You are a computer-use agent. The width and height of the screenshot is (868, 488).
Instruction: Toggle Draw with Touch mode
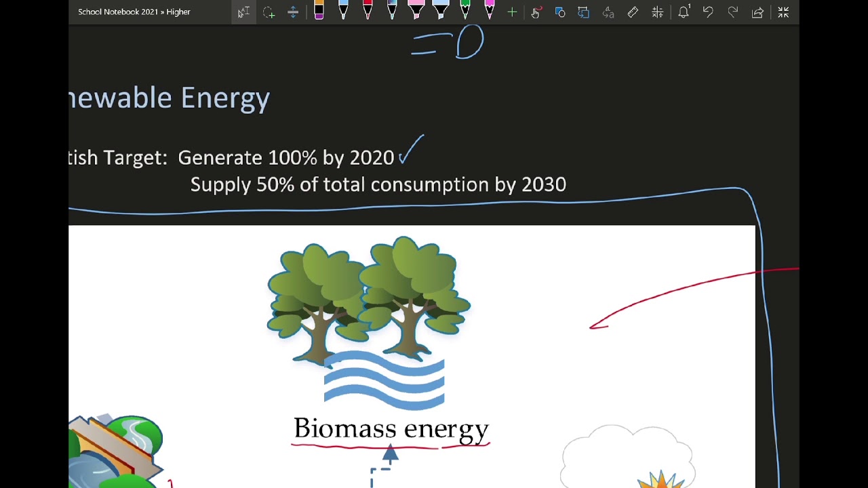[x=536, y=12]
